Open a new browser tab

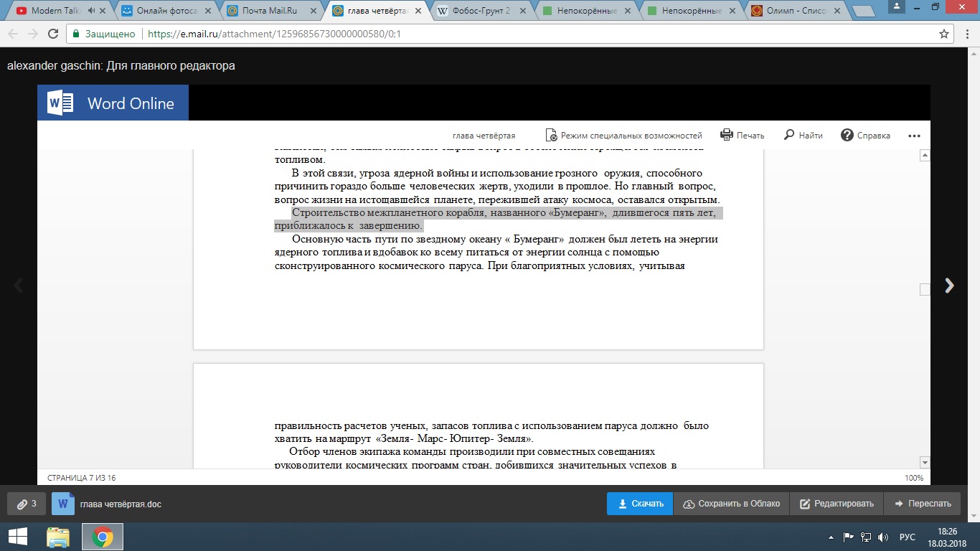pos(863,11)
